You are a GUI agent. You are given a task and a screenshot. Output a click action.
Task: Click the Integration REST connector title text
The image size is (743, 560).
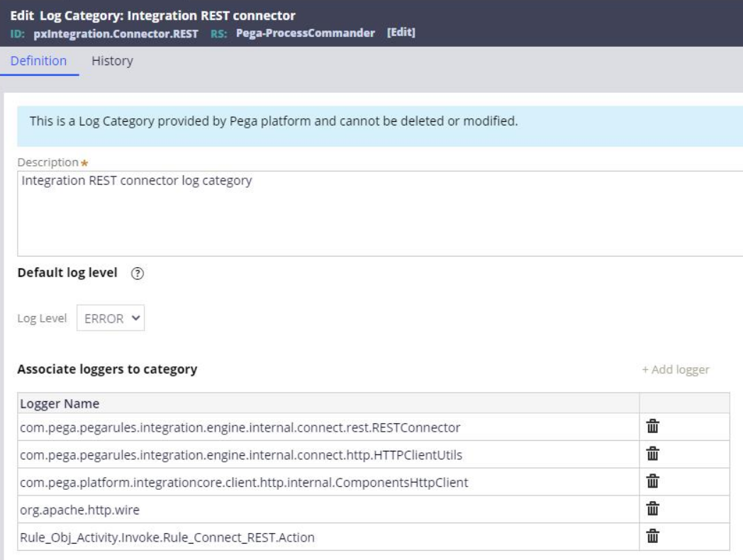[211, 16]
